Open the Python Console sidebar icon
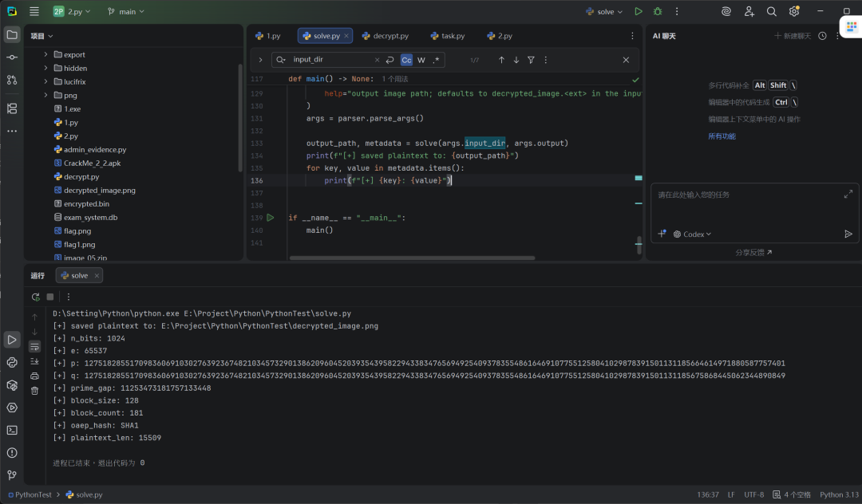Screen dimensions: 862x504 point(11,362)
